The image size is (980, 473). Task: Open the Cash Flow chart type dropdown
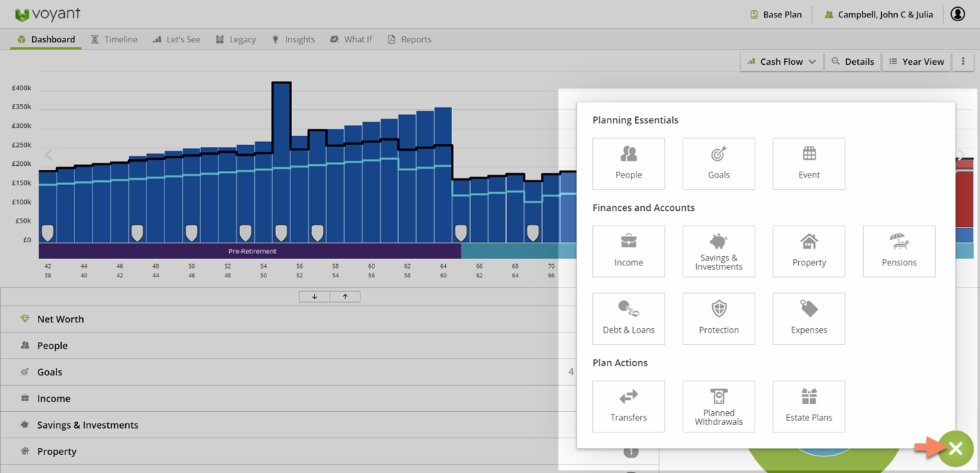(x=781, y=61)
